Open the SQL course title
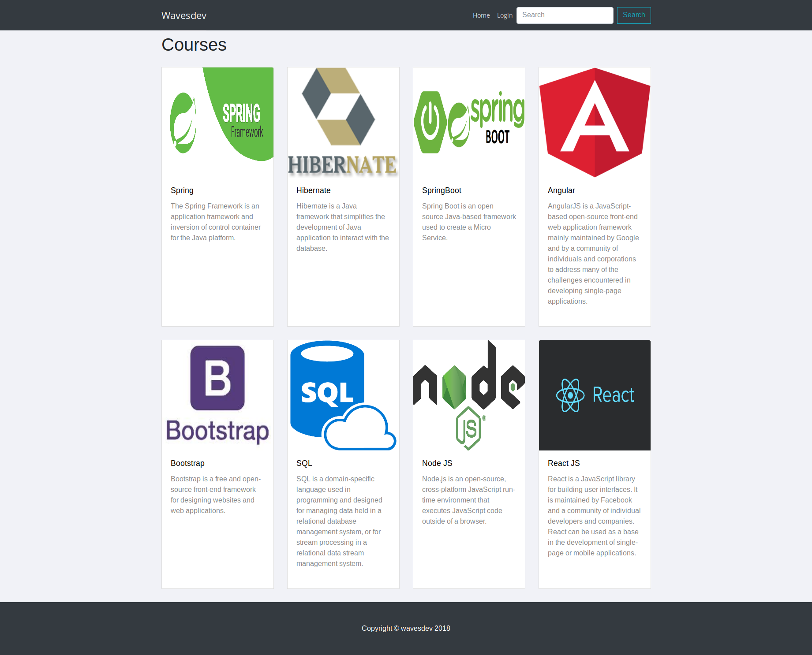 click(304, 463)
